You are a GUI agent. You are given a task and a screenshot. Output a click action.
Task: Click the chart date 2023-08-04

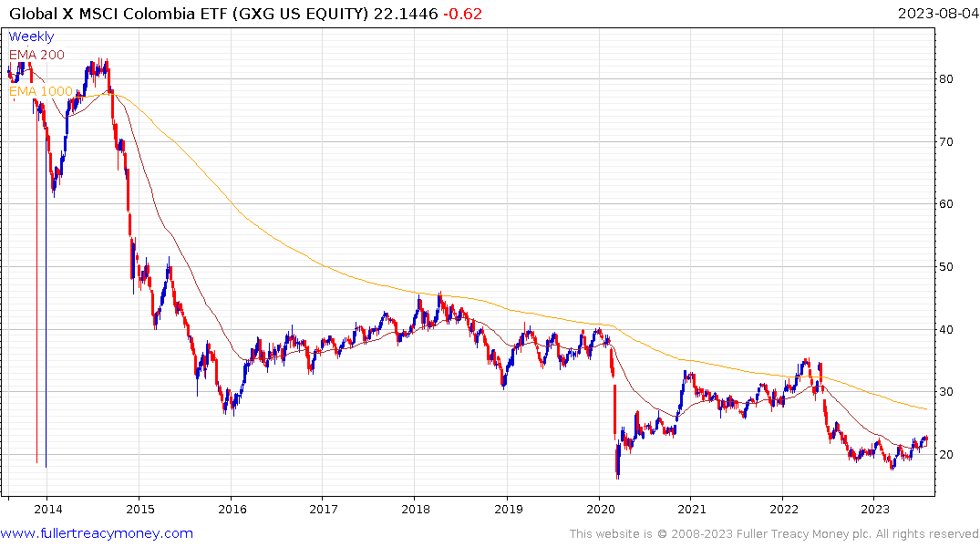coord(938,14)
